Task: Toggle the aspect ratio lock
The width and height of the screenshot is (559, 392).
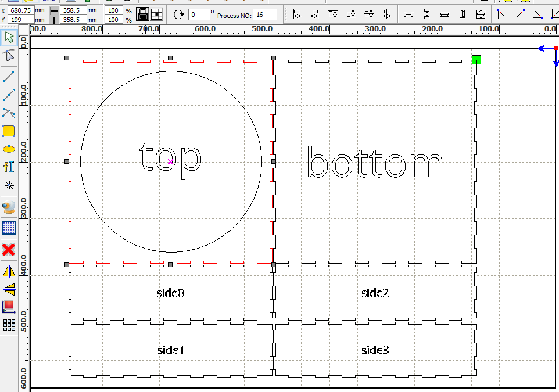Action: (x=142, y=14)
